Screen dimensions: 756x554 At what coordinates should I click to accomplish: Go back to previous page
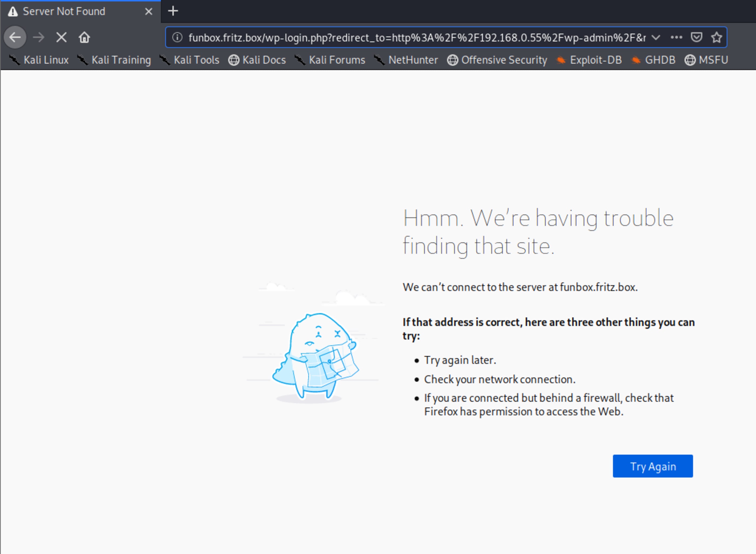[x=15, y=37]
